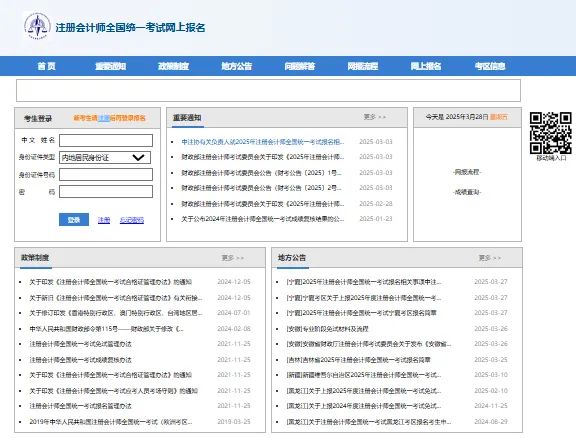This screenshot has height=438, width=576.
Task: Click the CICPA logo in the header
Action: 37,26
